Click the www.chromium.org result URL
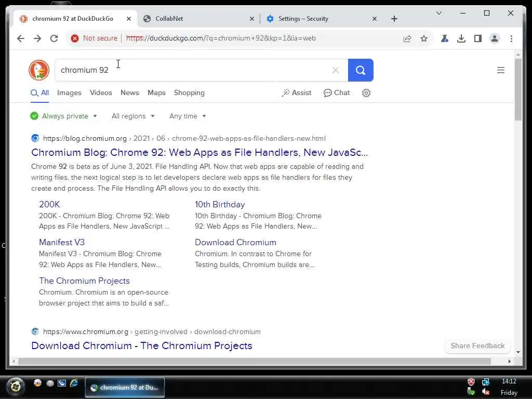 click(152, 332)
